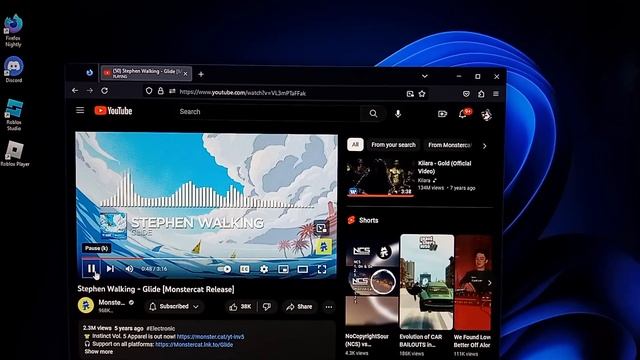
Task: Expand the description with Show more
Action: (x=98, y=352)
